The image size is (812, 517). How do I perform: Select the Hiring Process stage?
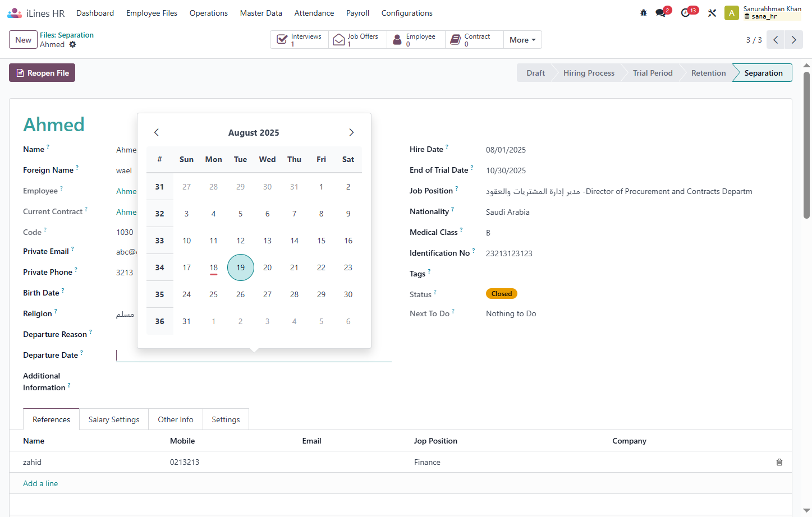pyautogui.click(x=589, y=73)
